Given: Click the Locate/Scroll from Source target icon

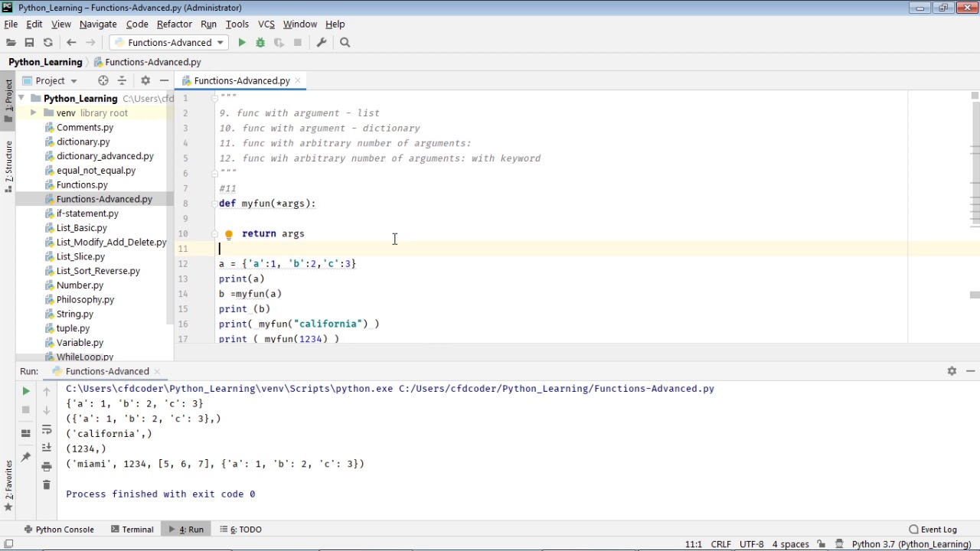Looking at the screenshot, I should click(x=103, y=80).
